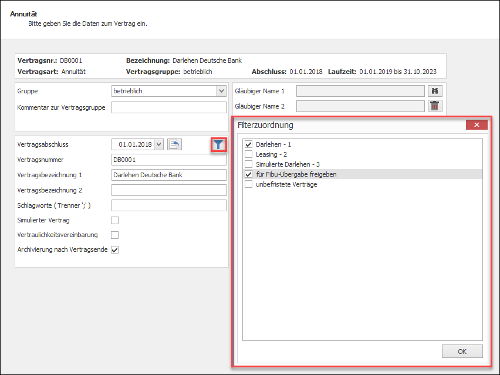
Task: Click the icon button beside Vertragsabschluss date
Action: (x=174, y=144)
